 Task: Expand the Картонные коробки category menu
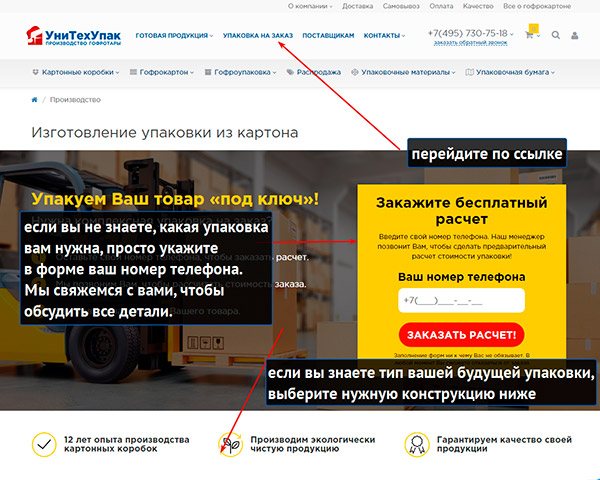117,72
